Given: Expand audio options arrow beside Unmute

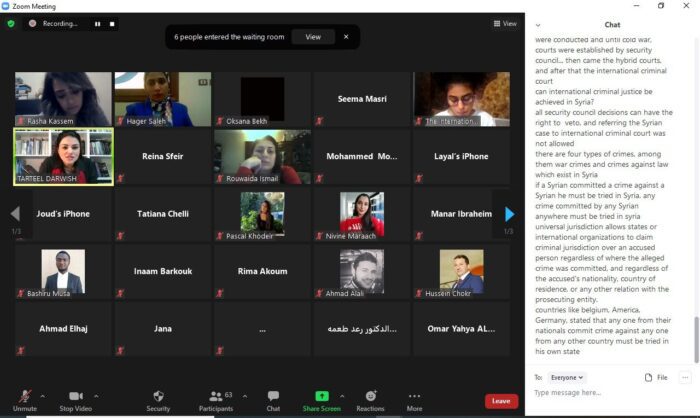Looking at the screenshot, I should click(x=42, y=395).
